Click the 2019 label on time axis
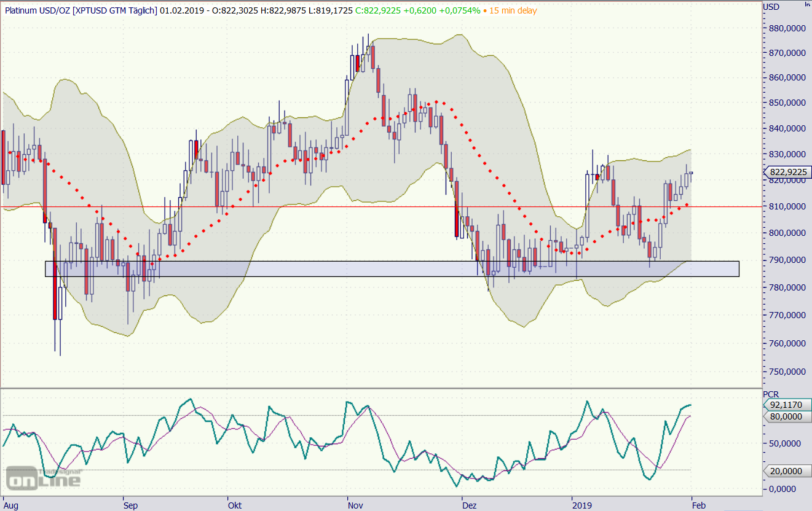 pos(581,505)
